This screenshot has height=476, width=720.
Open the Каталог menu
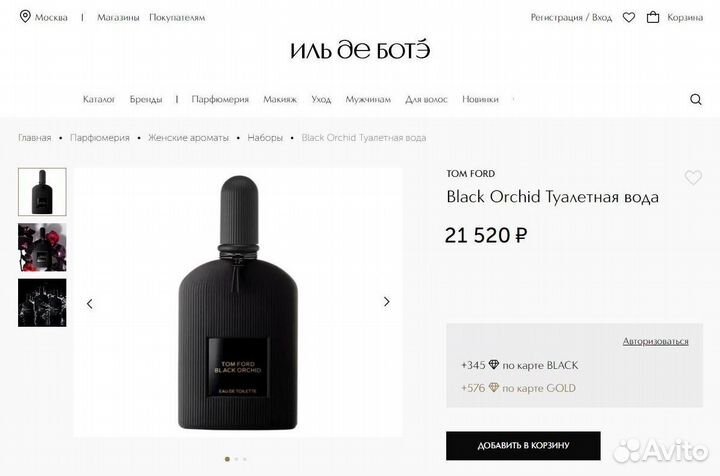(99, 99)
